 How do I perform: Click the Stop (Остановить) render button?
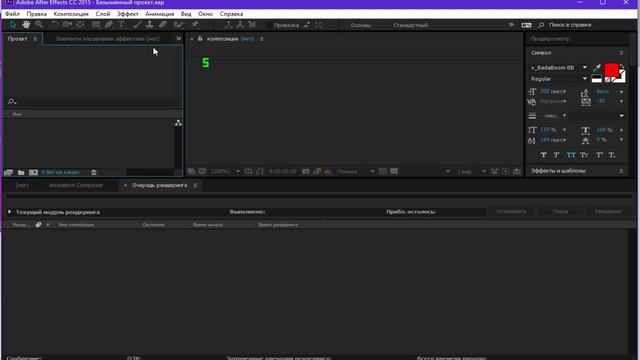tap(511, 211)
